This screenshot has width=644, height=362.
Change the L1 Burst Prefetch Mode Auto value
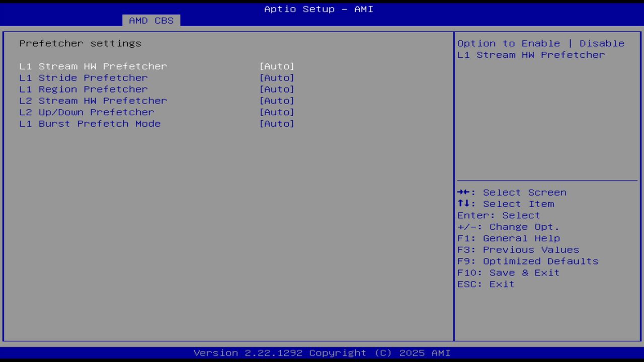pos(277,124)
